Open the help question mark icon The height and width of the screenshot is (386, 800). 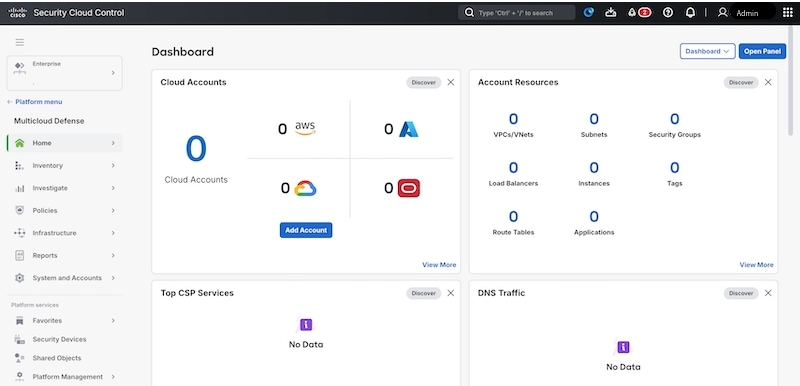[667, 13]
